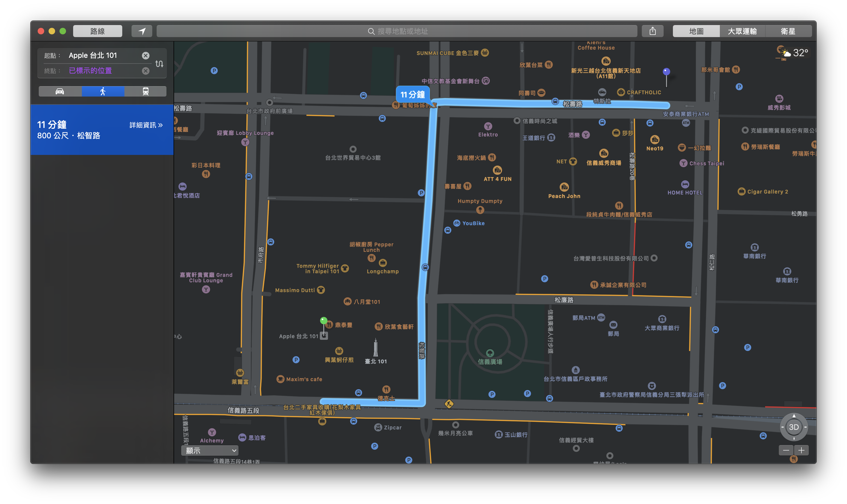Click the Alchemy bar icon

(212, 432)
